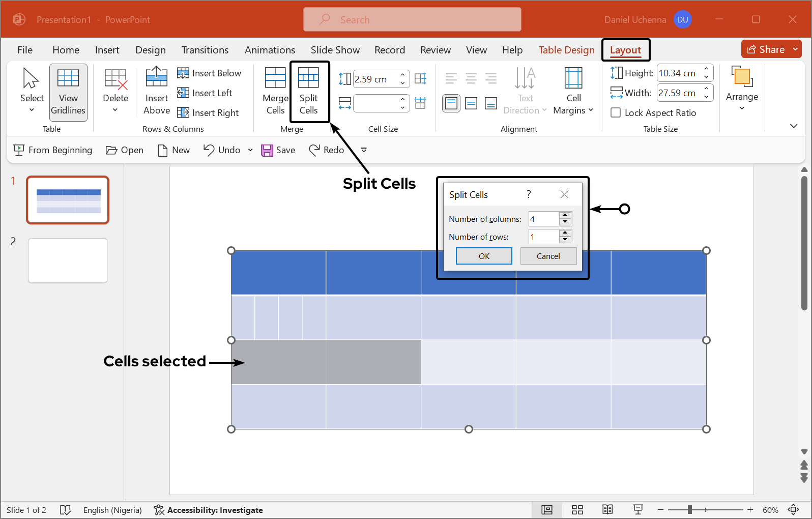
Task: Click the Share button
Action: 766,49
